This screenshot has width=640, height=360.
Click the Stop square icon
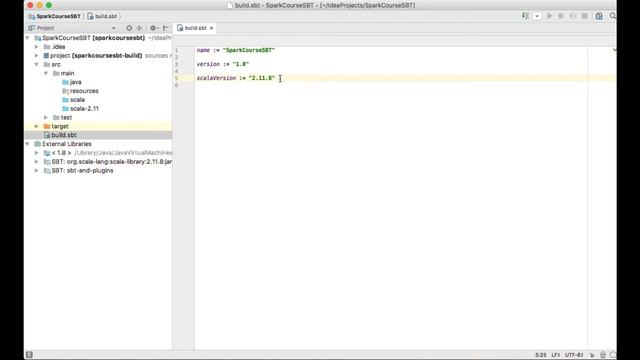tap(584, 16)
